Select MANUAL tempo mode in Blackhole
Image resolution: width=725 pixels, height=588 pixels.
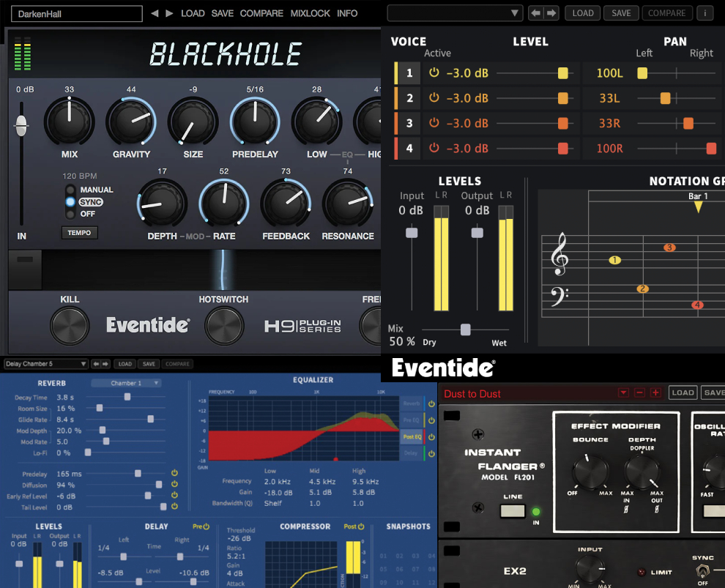(70, 190)
